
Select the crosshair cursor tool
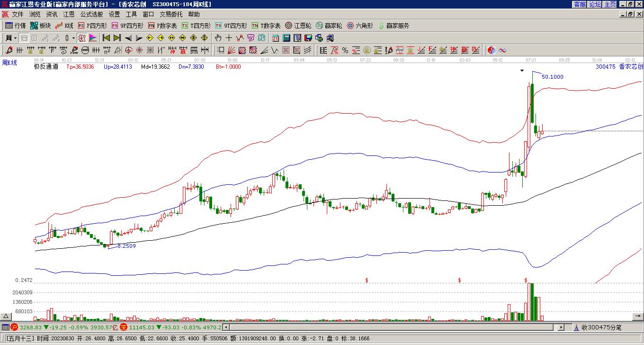tap(229, 38)
